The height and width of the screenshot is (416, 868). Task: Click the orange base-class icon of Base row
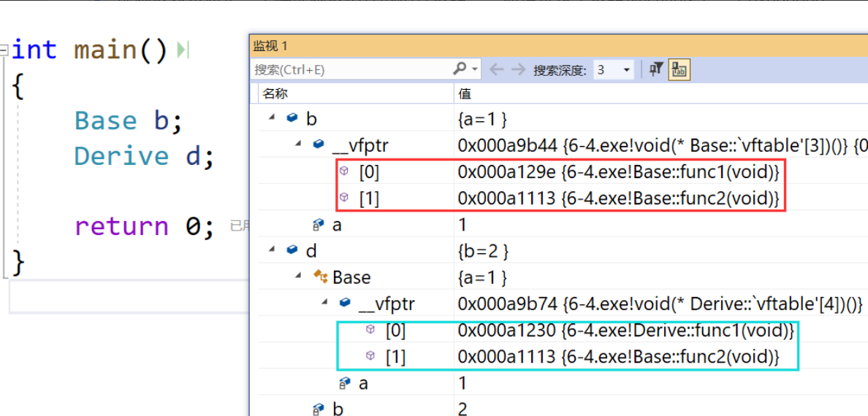(x=320, y=277)
